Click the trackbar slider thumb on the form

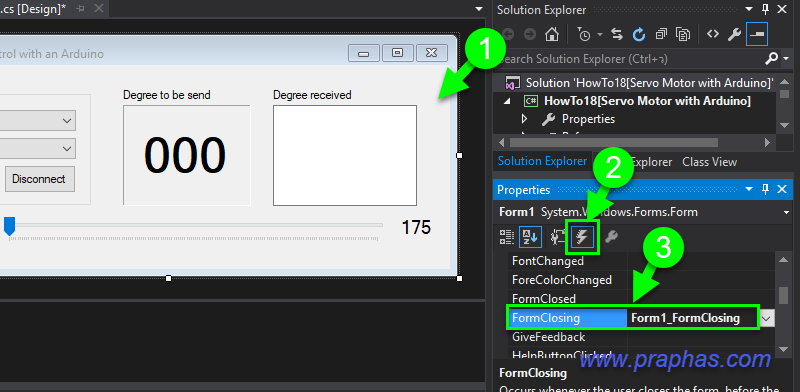point(9,226)
